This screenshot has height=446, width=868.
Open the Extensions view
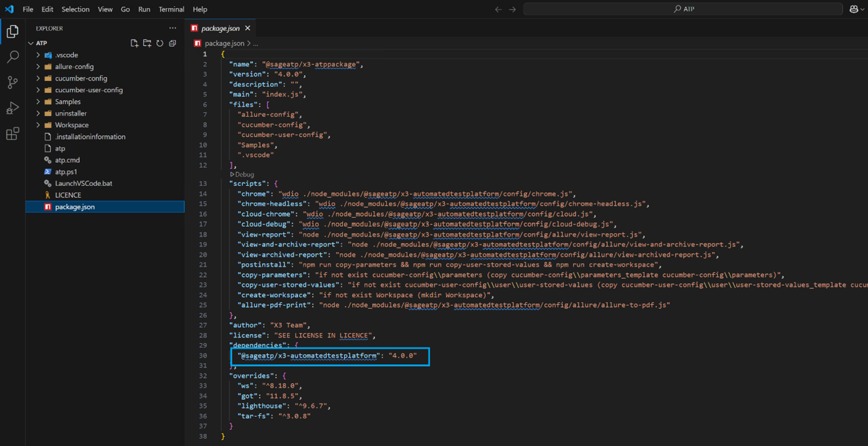pos(13,134)
